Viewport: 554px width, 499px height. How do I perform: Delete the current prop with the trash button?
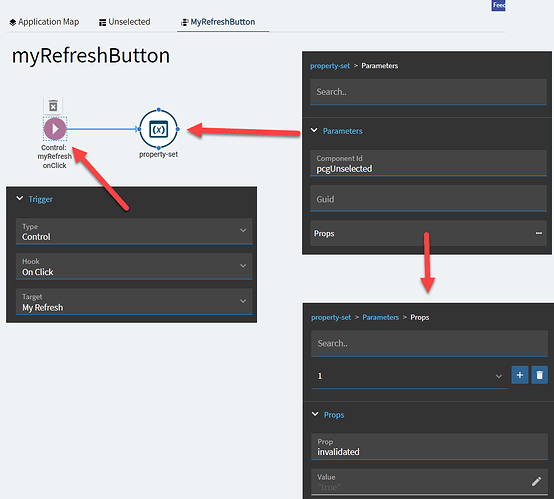click(x=540, y=375)
